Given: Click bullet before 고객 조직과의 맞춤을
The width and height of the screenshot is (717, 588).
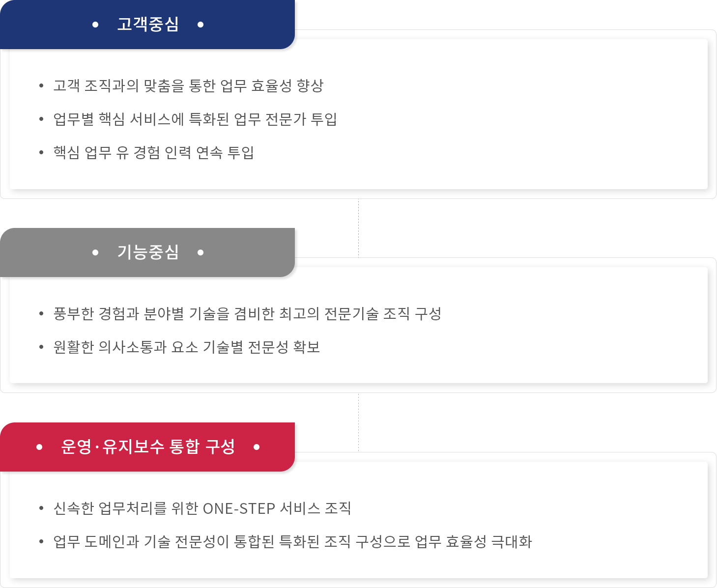Looking at the screenshot, I should 41,86.
